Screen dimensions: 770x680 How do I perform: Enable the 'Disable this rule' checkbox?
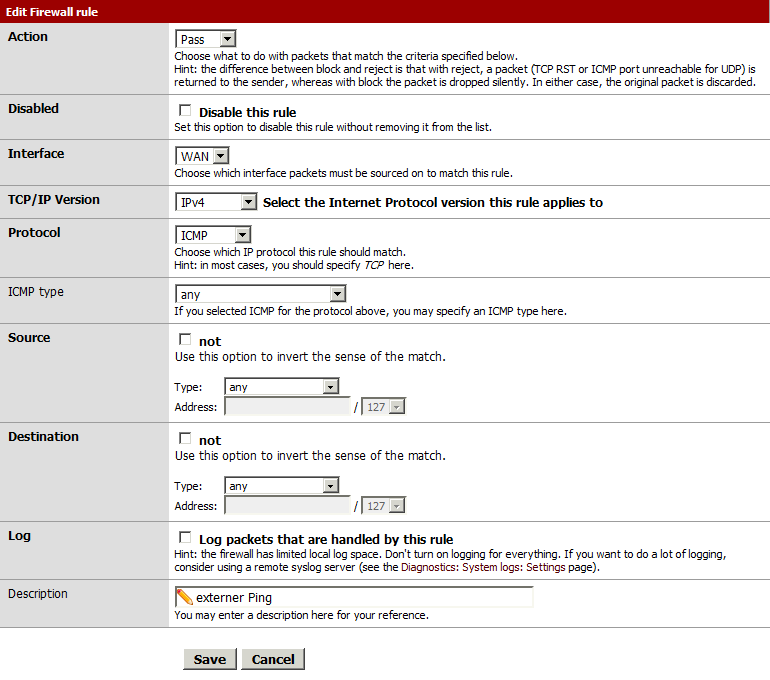tap(185, 111)
